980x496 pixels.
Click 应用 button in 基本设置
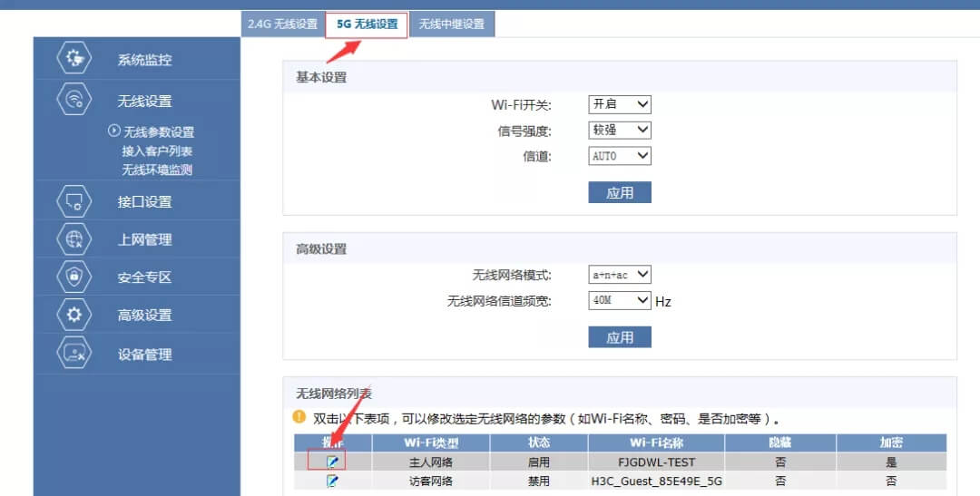point(620,192)
